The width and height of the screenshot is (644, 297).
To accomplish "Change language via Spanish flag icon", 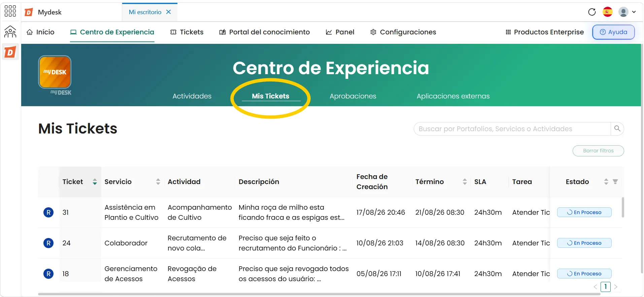I will [608, 12].
